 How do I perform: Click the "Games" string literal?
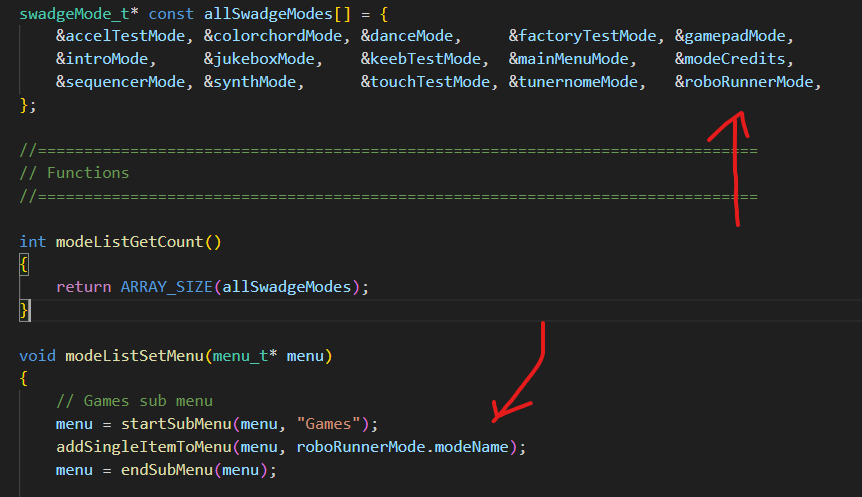(328, 424)
